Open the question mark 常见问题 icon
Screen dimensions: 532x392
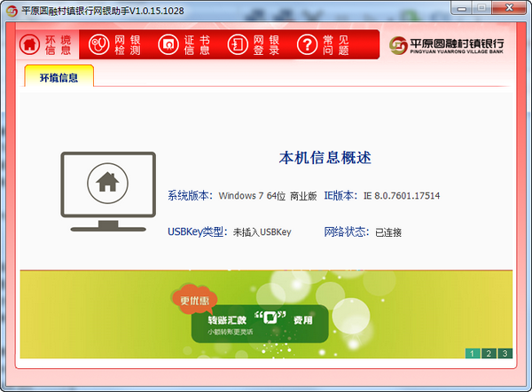pyautogui.click(x=307, y=44)
